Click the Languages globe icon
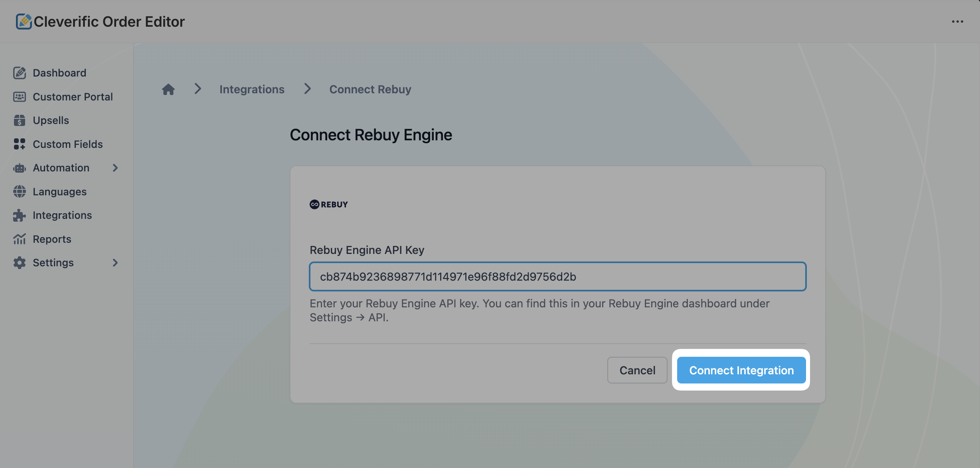 (20, 192)
